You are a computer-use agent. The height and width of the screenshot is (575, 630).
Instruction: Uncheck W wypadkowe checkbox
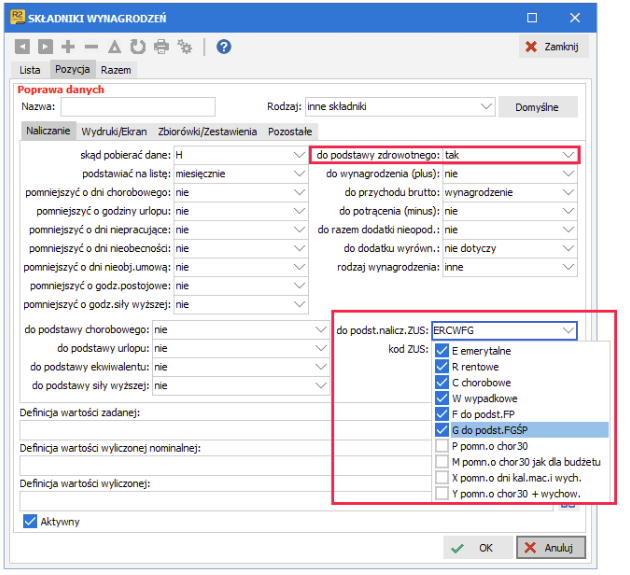[x=442, y=398]
